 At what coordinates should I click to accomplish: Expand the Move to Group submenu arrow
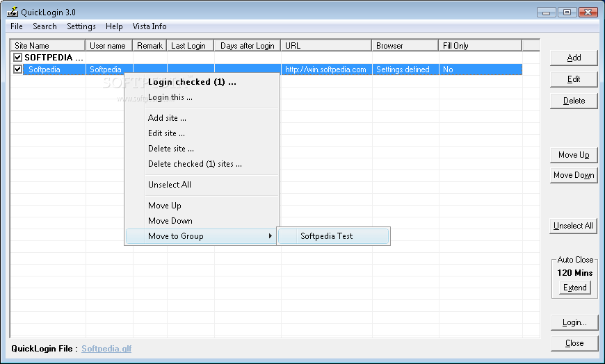pyautogui.click(x=271, y=236)
